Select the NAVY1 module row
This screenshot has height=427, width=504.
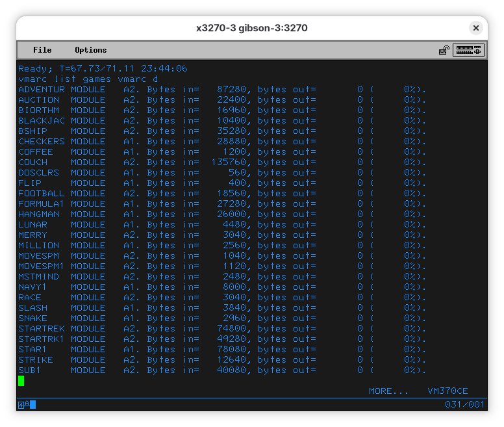[222, 287]
